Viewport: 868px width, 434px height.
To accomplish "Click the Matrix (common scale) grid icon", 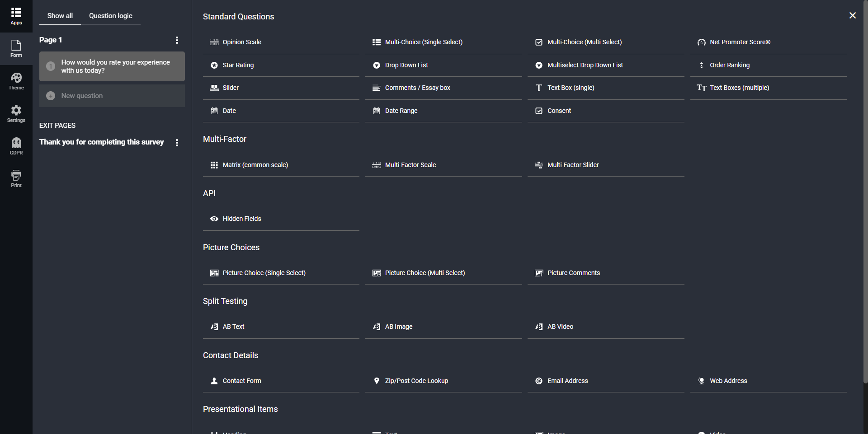I will (214, 165).
